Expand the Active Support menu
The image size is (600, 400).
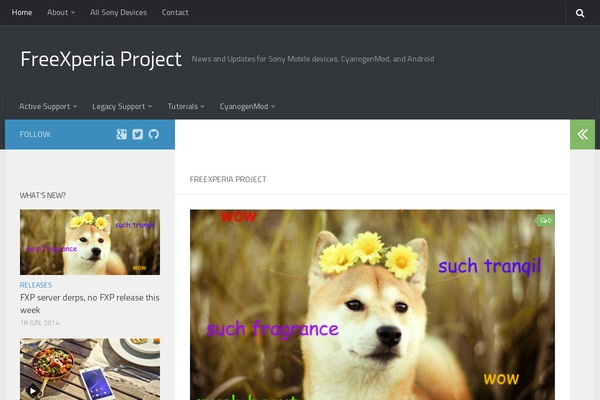tap(48, 106)
